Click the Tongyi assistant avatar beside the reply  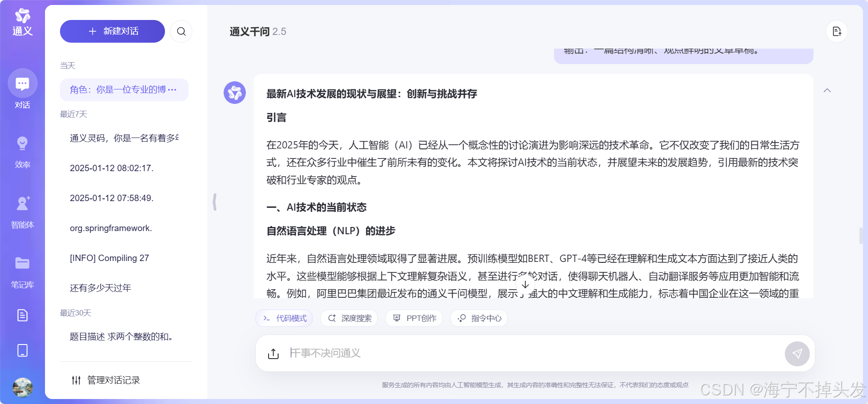point(234,93)
